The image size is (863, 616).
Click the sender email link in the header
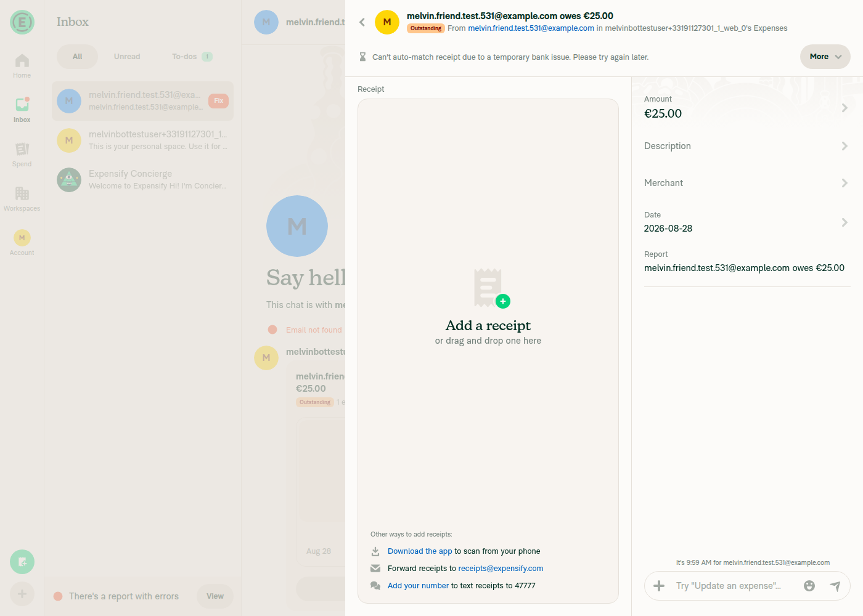[531, 28]
